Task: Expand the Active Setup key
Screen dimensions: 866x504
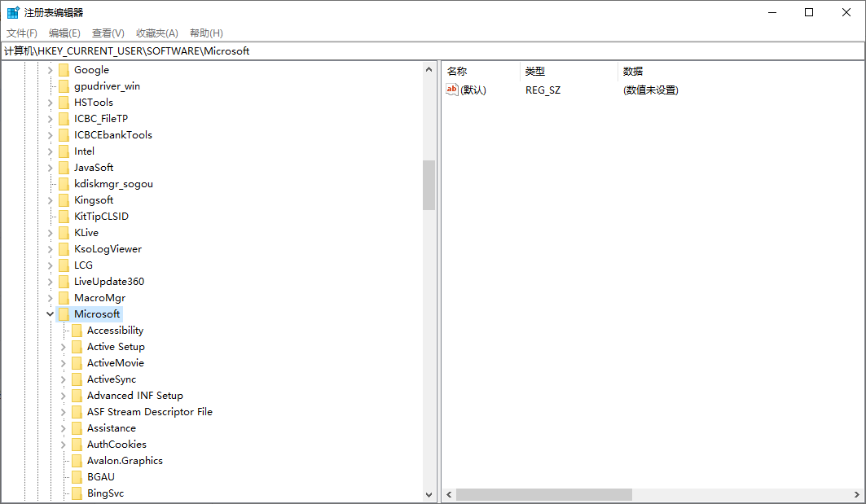Action: (x=63, y=346)
